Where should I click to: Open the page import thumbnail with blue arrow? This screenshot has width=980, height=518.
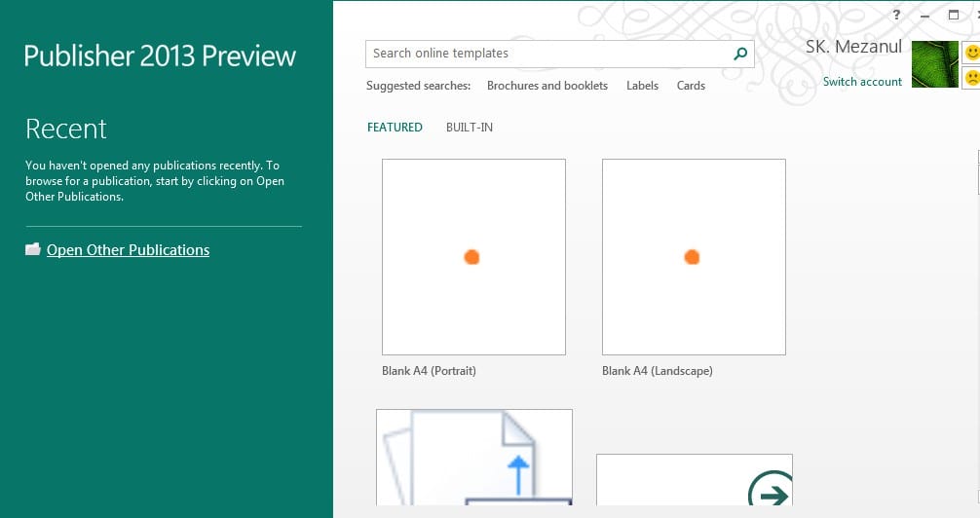[x=474, y=458]
